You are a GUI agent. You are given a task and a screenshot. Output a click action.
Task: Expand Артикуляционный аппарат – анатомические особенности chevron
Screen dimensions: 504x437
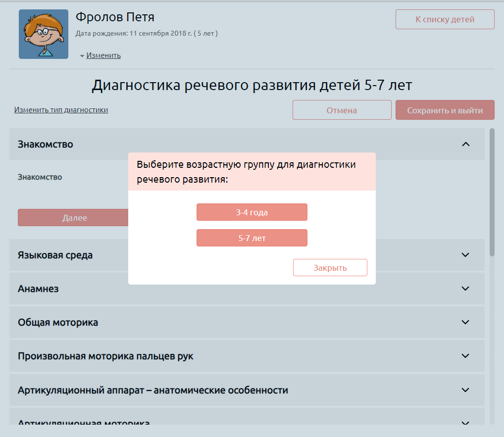point(465,390)
